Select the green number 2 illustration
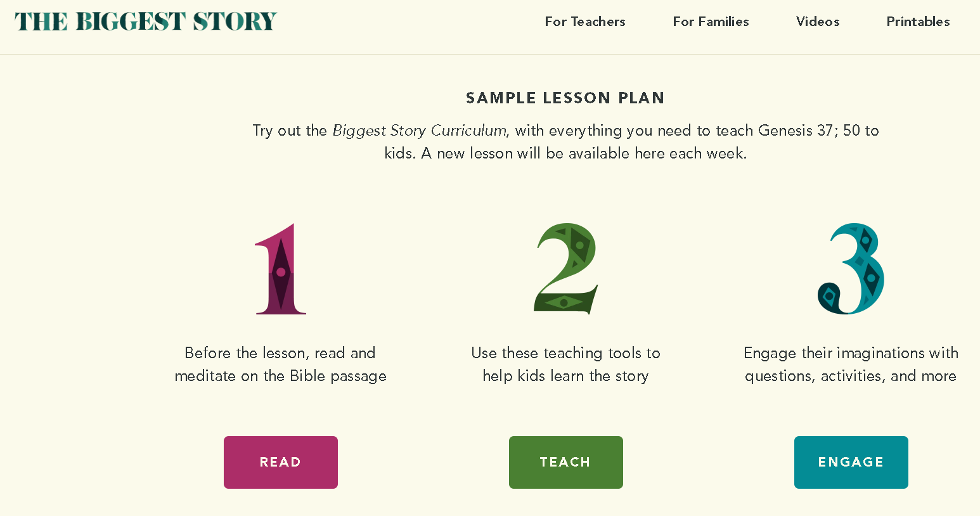This screenshot has height=516, width=980. (x=566, y=269)
